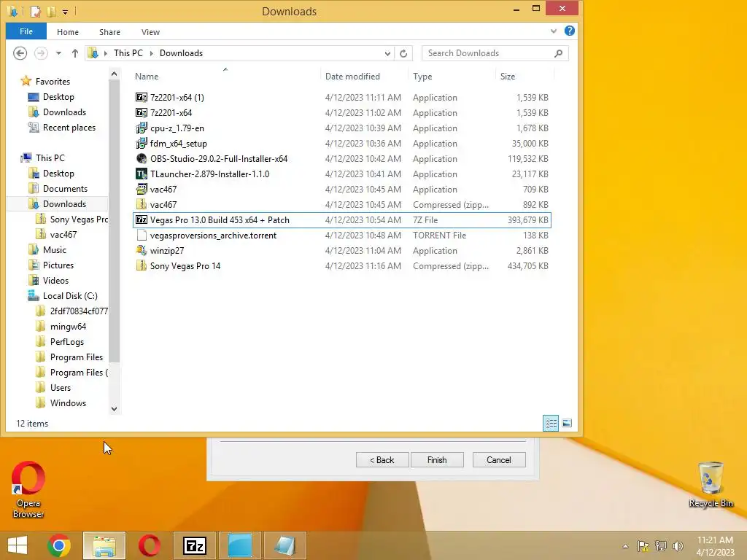Image resolution: width=747 pixels, height=560 pixels.
Task: Click the volume speaker tray icon
Action: pyautogui.click(x=678, y=545)
